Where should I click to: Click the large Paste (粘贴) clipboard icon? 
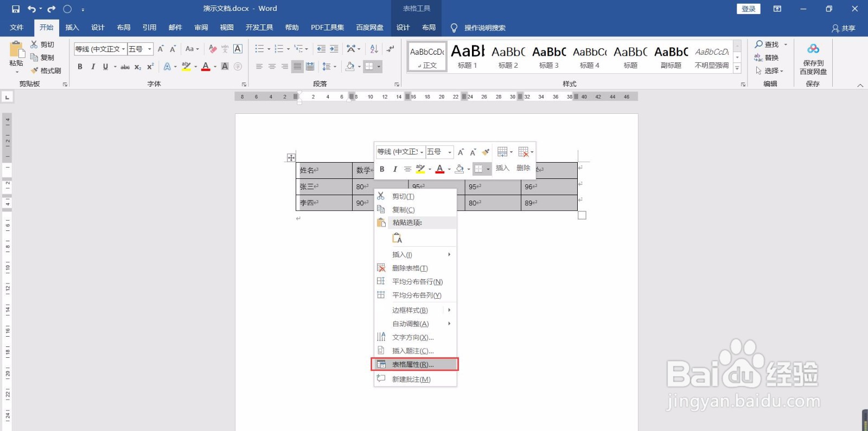(x=16, y=50)
